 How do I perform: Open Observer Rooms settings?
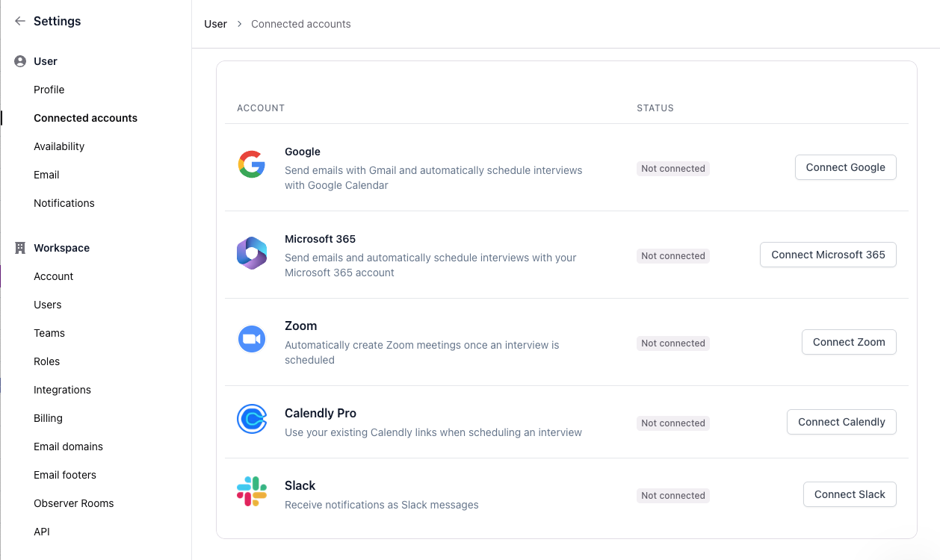pyautogui.click(x=74, y=503)
